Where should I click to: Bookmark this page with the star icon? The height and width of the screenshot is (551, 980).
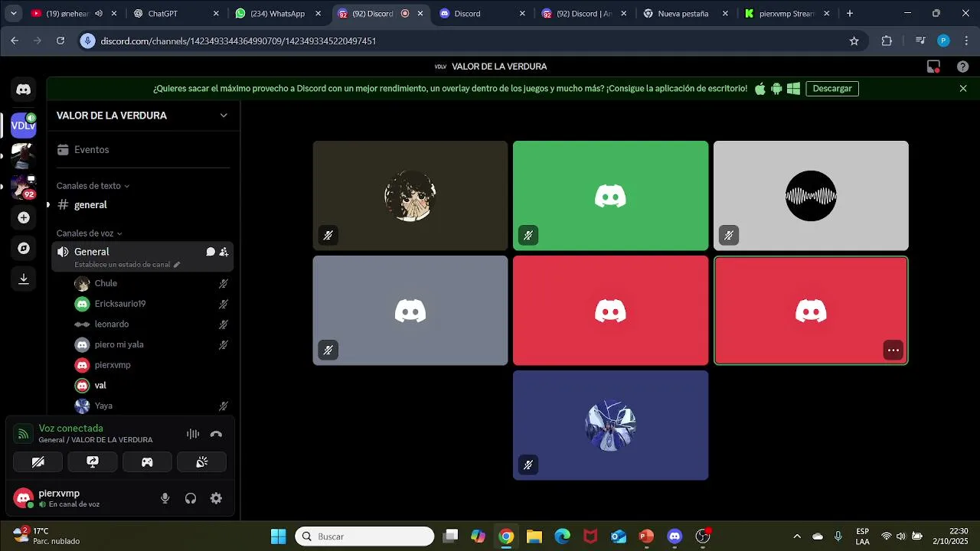854,41
